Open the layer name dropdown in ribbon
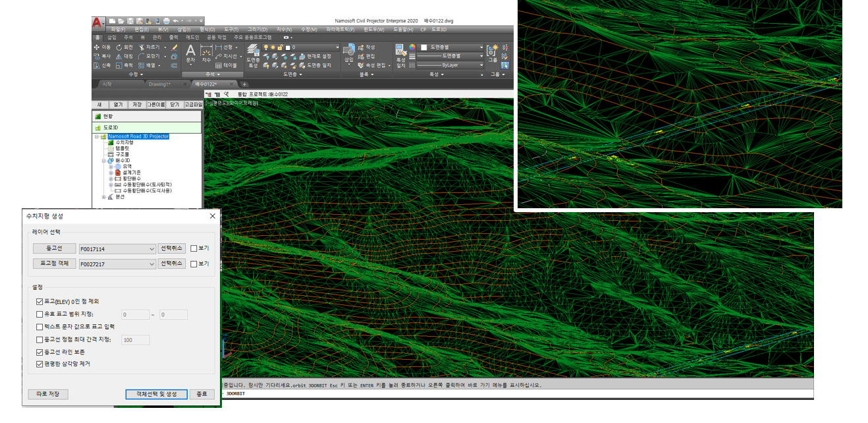This screenshot has width=868, height=423. (x=337, y=47)
